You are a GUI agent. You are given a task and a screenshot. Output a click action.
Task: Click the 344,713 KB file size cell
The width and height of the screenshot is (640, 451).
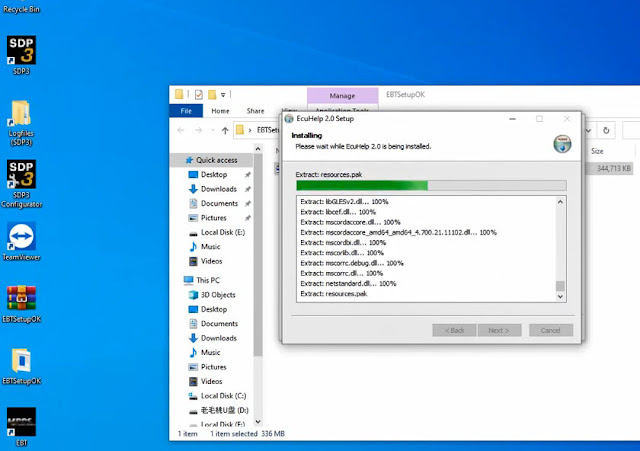pos(614,168)
